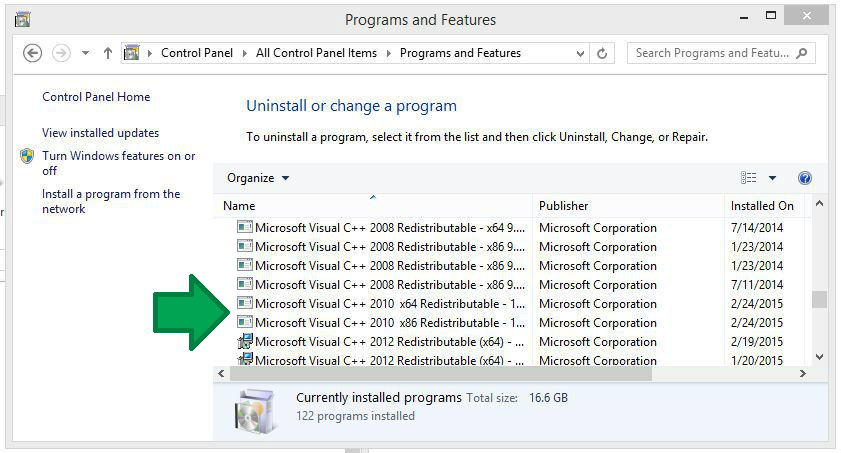841x453 pixels.
Task: Sort list by Installed On column
Action: tap(764, 206)
